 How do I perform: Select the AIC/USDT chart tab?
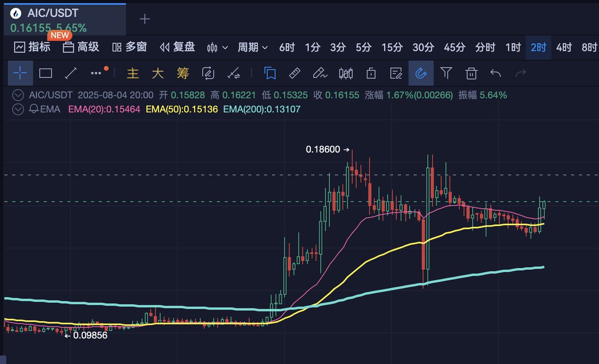point(65,19)
